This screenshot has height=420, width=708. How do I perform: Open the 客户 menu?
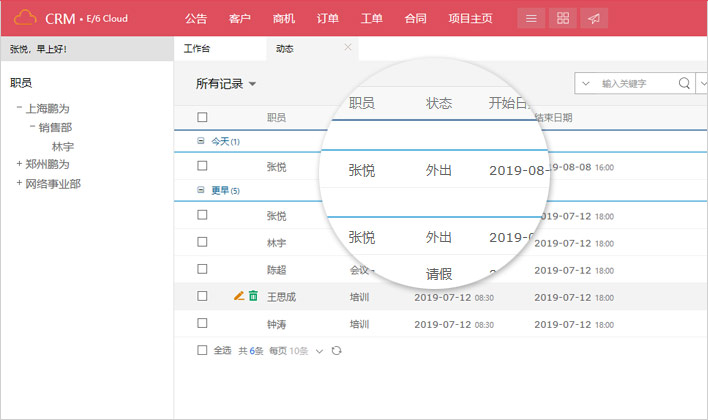[x=239, y=18]
